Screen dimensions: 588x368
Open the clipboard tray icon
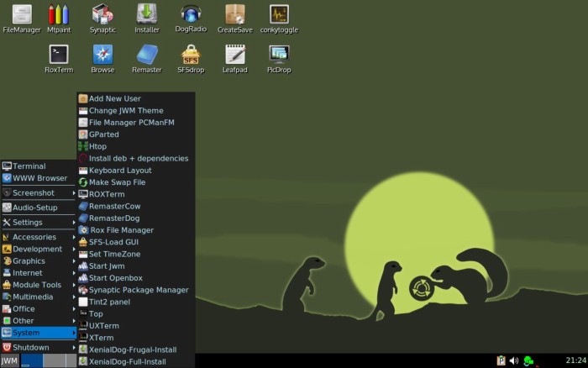pyautogui.click(x=501, y=360)
